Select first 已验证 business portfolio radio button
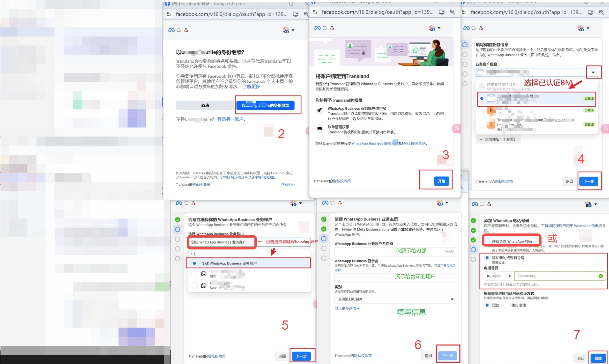 click(482, 99)
